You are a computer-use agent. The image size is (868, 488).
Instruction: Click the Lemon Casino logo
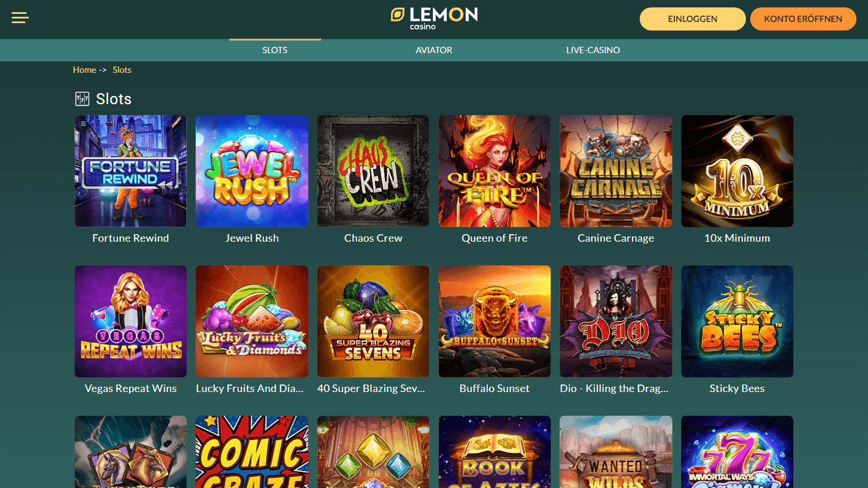(x=434, y=19)
